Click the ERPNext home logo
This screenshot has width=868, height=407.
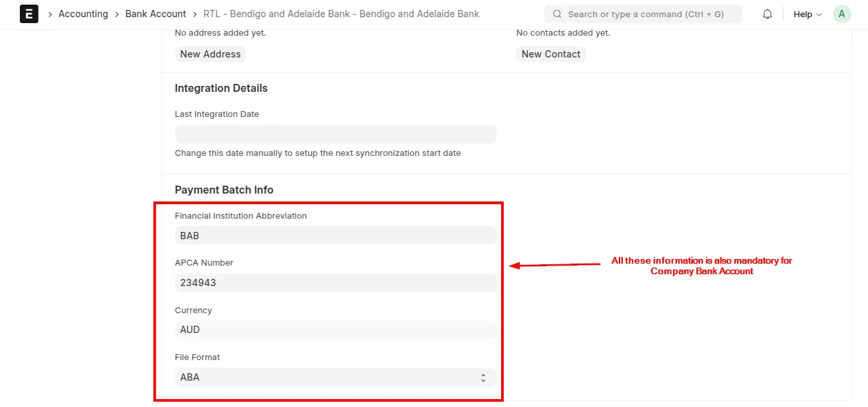click(x=29, y=14)
